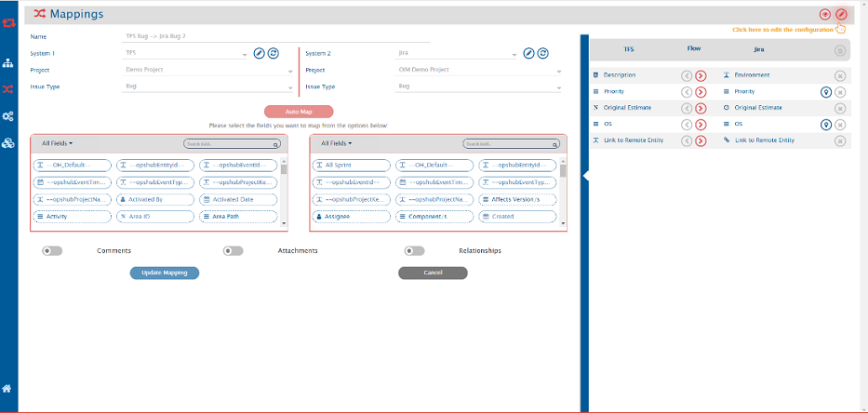868x413 pixels.
Task: Click the refresh icon next to System 2
Action: (541, 53)
